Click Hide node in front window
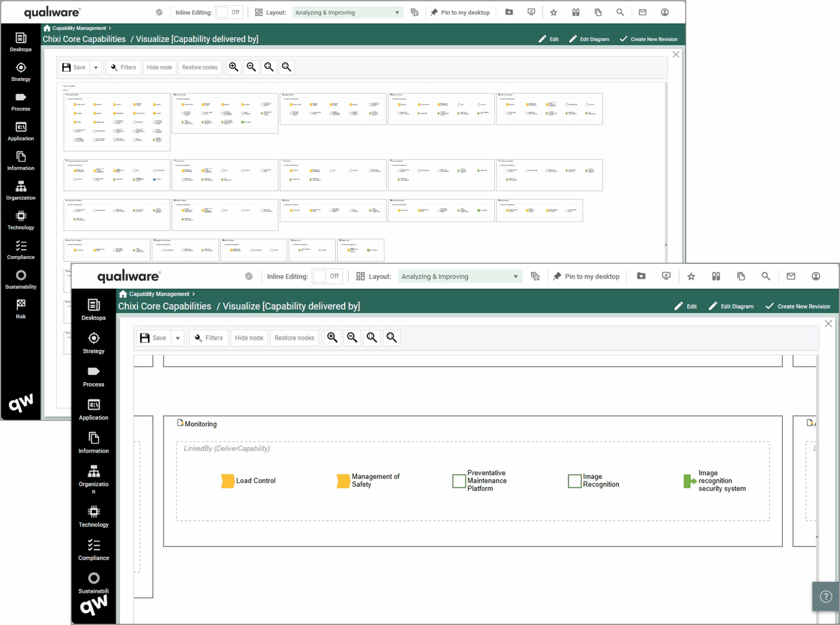This screenshot has height=625, width=840. click(249, 338)
